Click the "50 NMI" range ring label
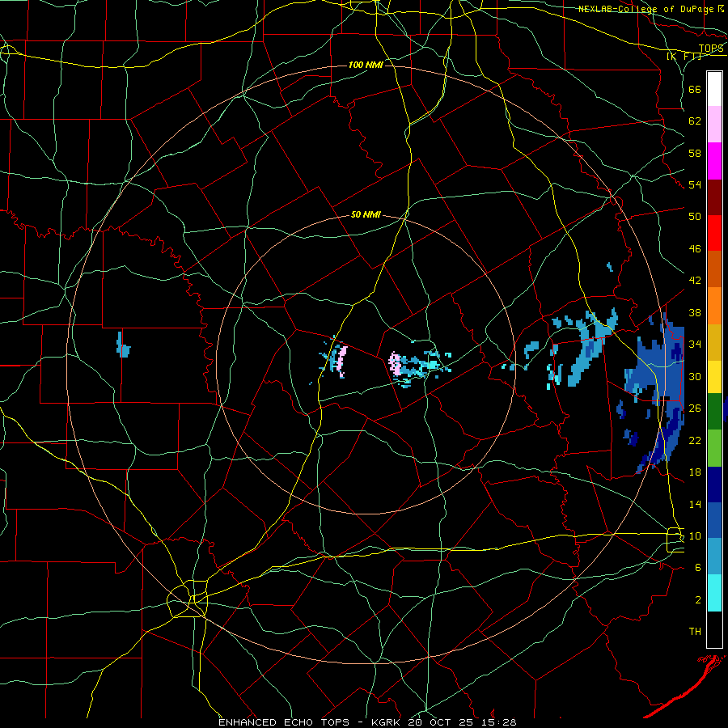This screenshot has height=728, width=728. [366, 214]
